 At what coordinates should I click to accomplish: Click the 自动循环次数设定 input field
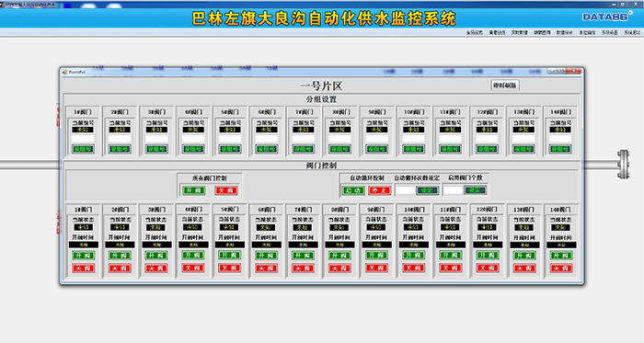pos(405,190)
